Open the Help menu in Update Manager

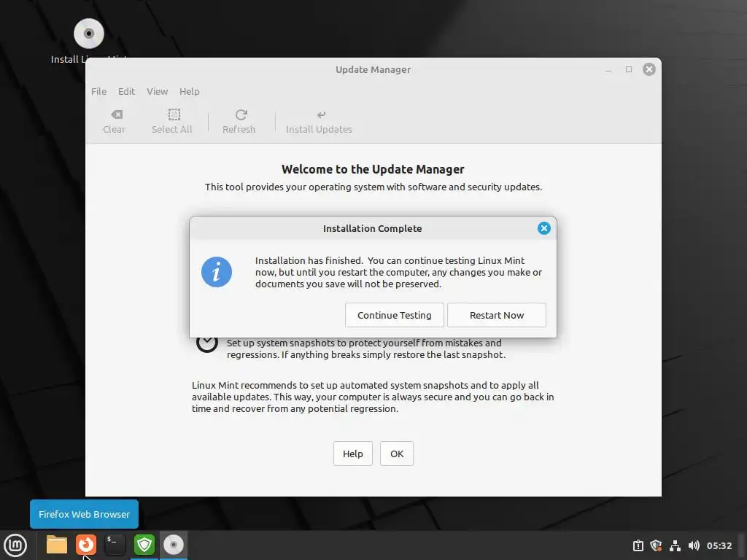pyautogui.click(x=189, y=91)
